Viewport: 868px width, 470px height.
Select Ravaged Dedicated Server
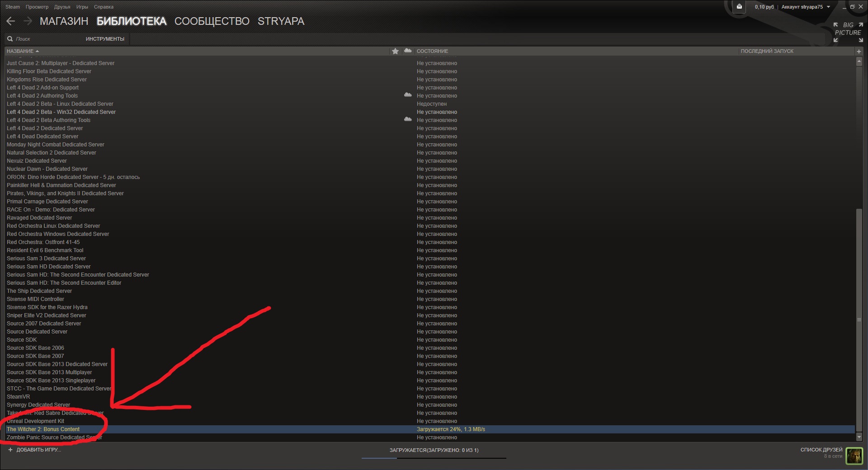click(x=39, y=218)
